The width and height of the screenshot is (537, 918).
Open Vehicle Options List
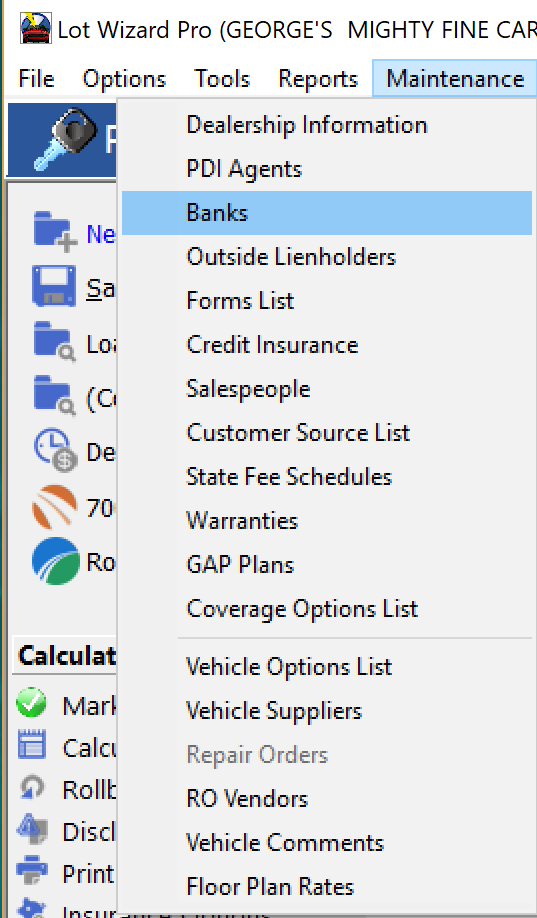[327, 667]
